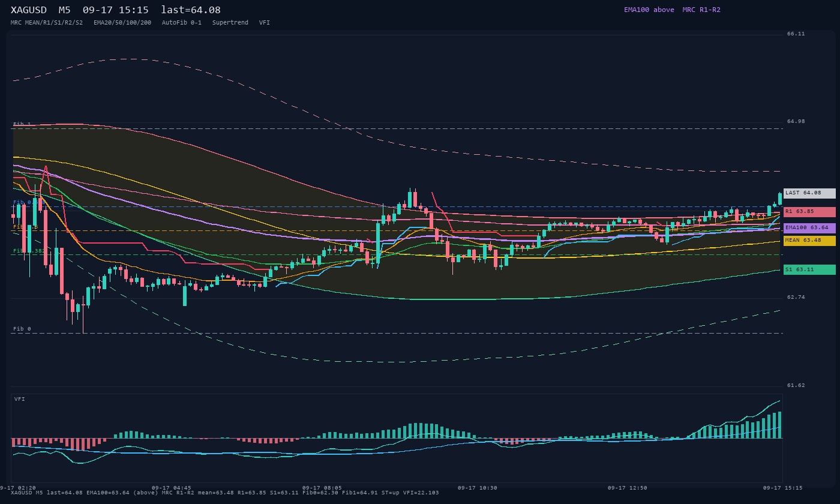
Task: Click the 'MRC MEAN/R1/S1/R2/S2' legend entry
Action: point(47,23)
